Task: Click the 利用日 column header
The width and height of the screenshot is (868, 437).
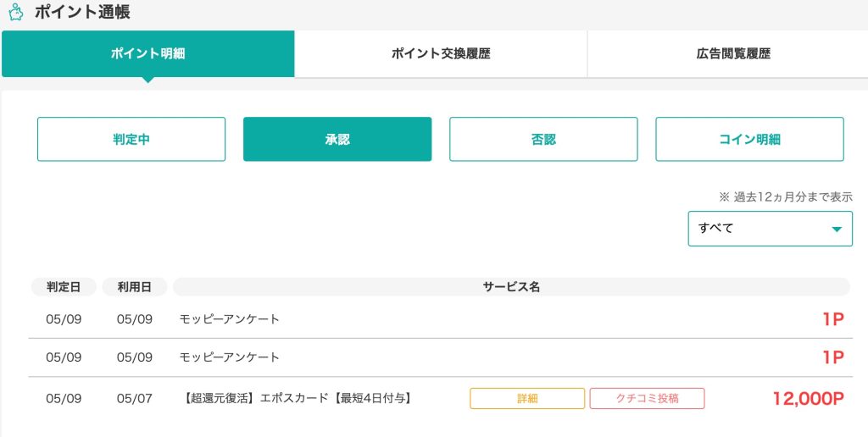Action: [x=135, y=287]
